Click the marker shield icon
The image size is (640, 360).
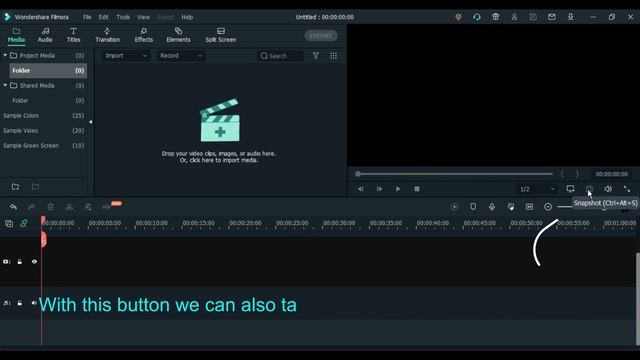473,207
